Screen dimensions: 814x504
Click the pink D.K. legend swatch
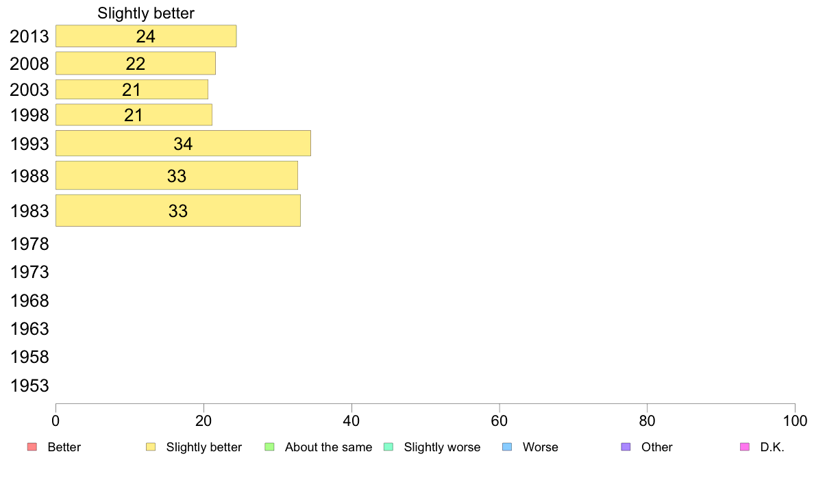click(x=744, y=447)
